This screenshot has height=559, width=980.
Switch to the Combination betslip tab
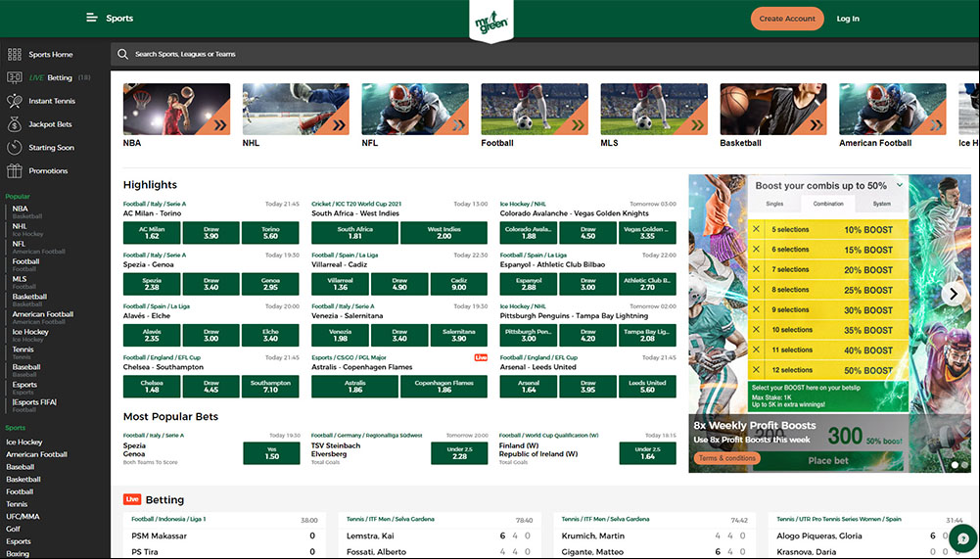point(828,204)
